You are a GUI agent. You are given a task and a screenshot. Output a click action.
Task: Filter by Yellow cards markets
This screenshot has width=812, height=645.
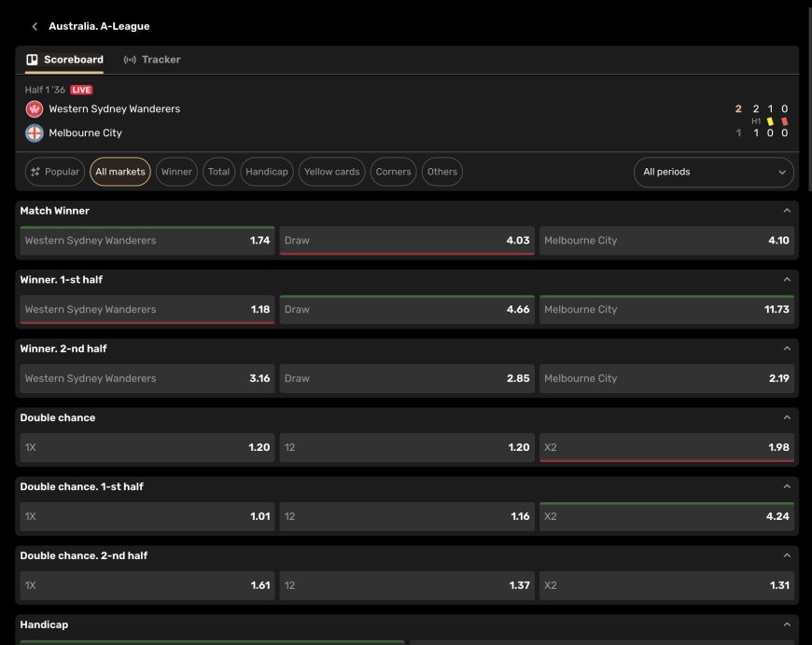pos(332,172)
